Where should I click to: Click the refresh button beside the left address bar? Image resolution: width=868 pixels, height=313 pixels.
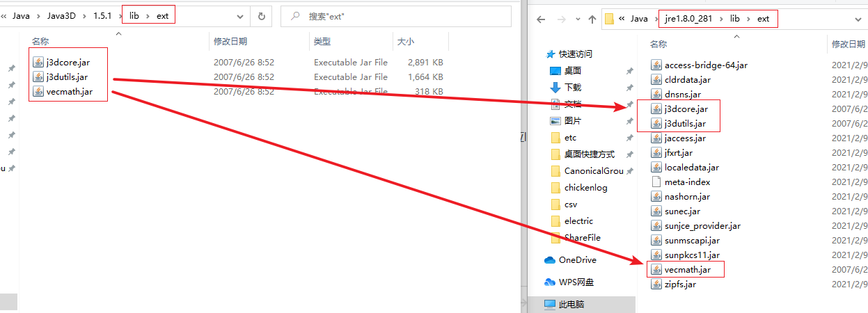(x=262, y=16)
